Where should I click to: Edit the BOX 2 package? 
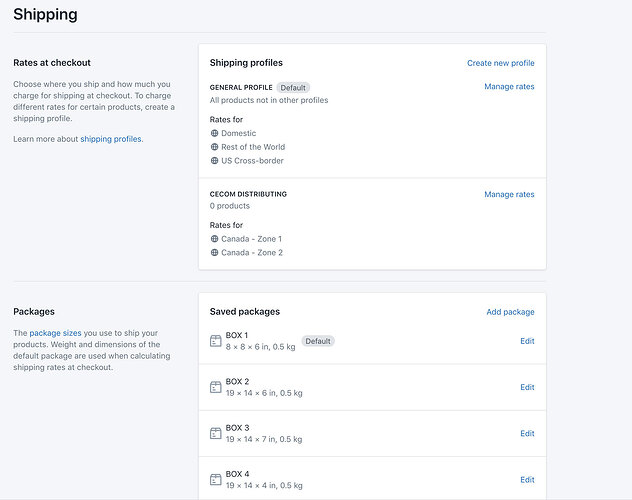[527, 387]
